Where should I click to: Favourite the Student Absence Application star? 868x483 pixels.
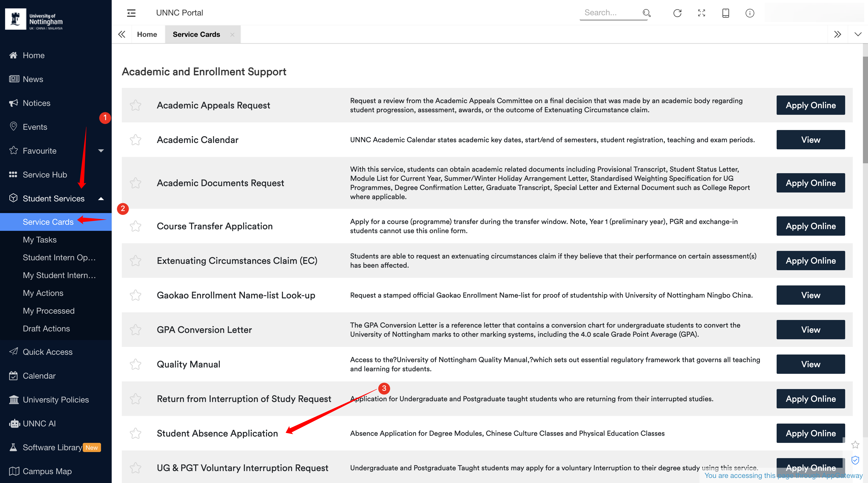[x=136, y=433]
